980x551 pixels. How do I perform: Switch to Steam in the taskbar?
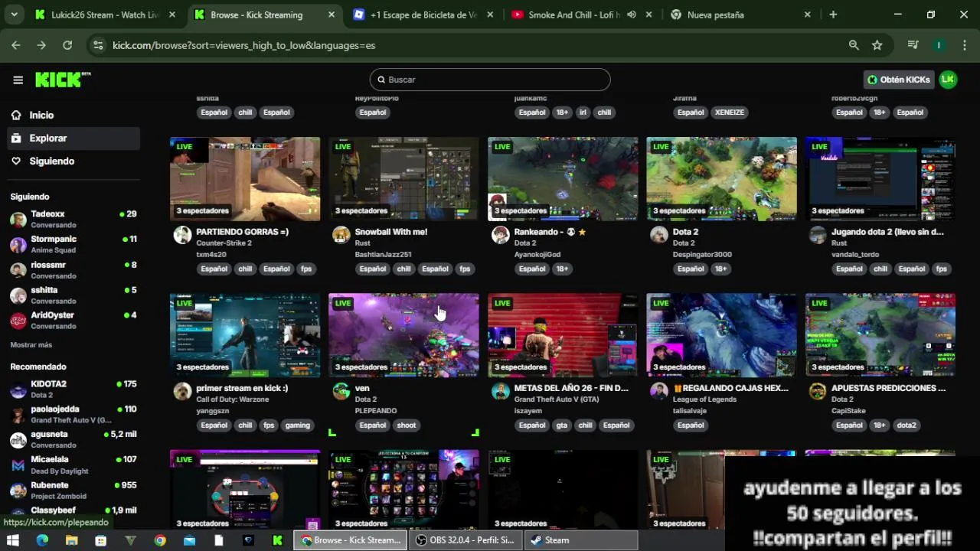pos(581,540)
